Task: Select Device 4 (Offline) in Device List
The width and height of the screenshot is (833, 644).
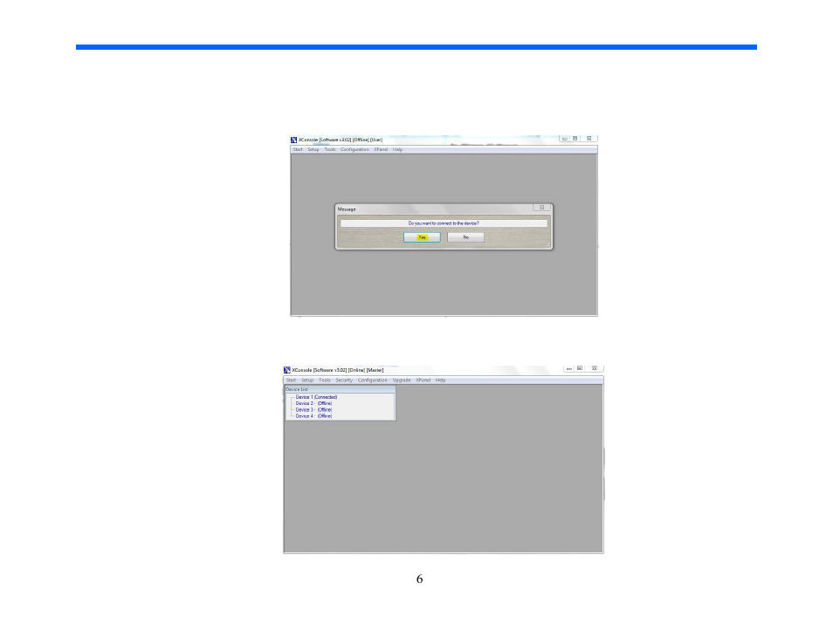Action: [313, 416]
